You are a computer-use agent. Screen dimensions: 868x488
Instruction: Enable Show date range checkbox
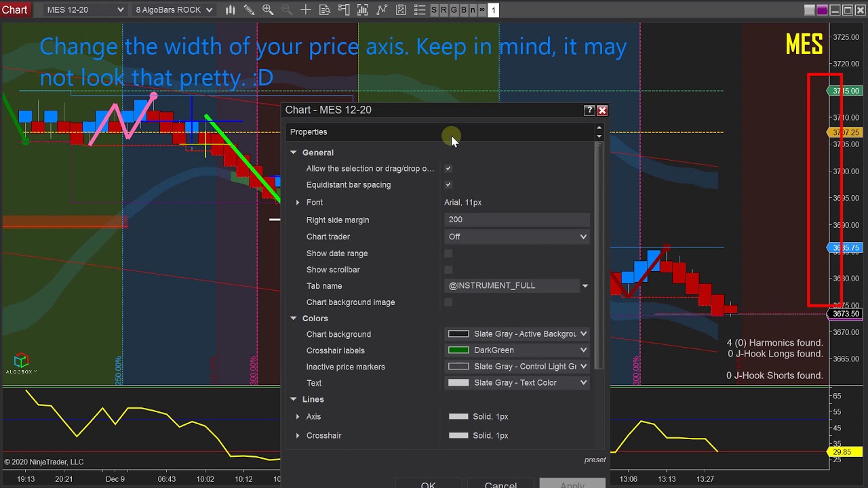click(448, 253)
